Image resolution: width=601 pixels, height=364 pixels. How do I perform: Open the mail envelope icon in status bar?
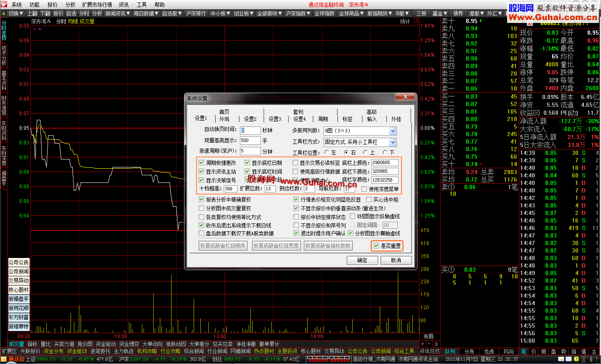(569, 359)
